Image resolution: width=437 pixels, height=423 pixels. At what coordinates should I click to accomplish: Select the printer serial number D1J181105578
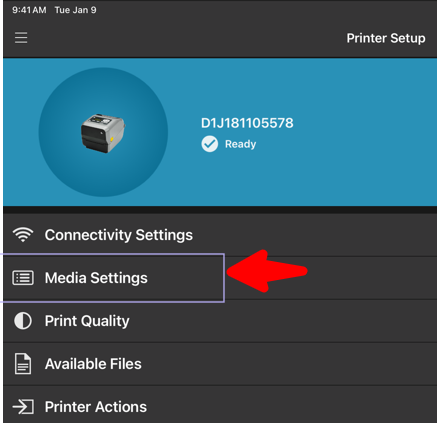(x=247, y=123)
